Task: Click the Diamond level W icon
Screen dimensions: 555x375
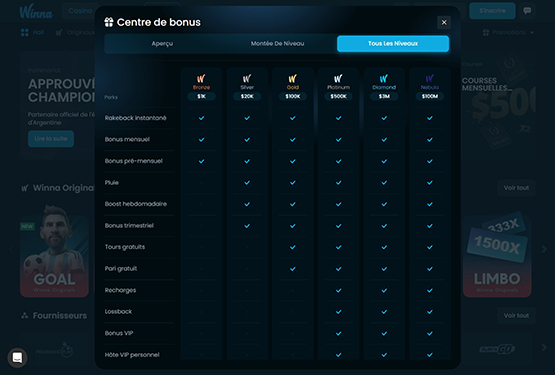Action: point(384,78)
